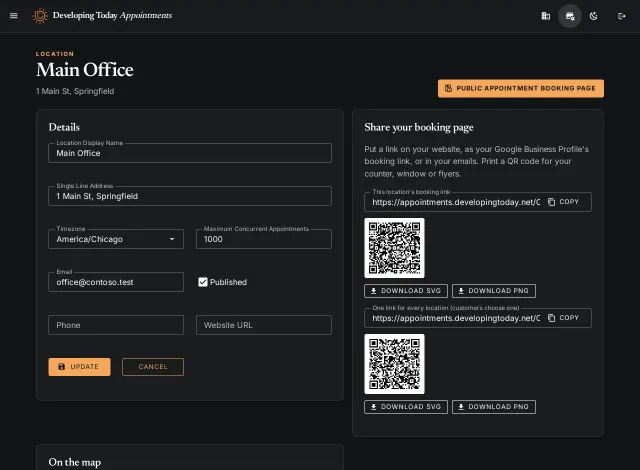Click the Cancel button
The height and width of the screenshot is (470, 640).
tap(153, 367)
